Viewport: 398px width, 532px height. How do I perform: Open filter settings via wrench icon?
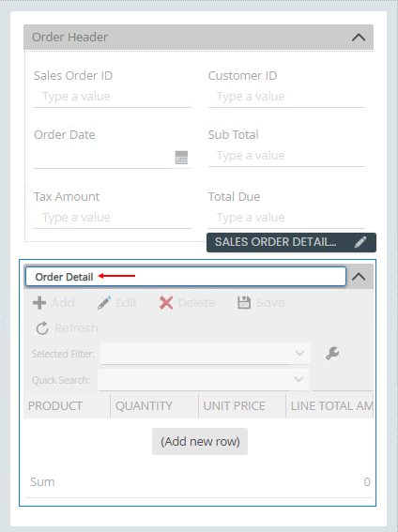point(332,353)
